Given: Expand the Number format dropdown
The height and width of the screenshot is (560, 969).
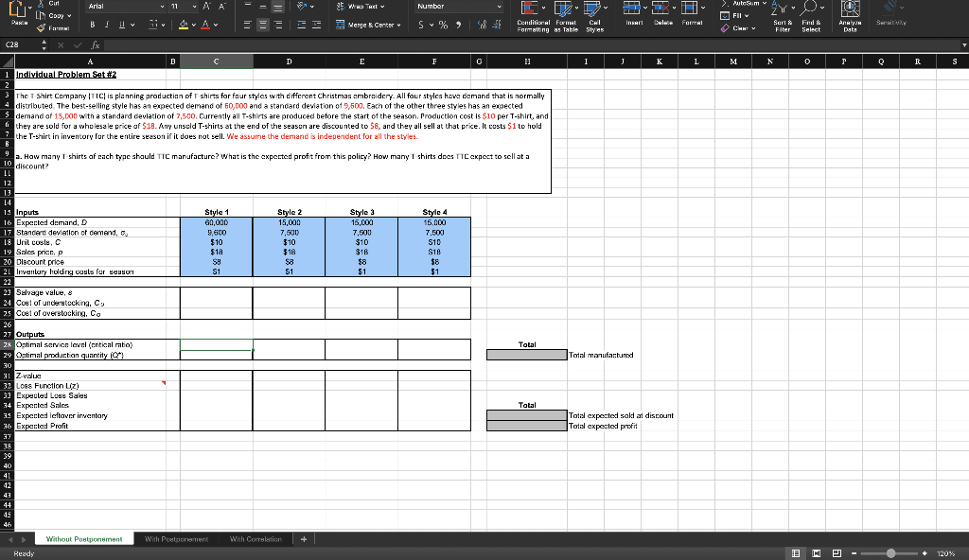Looking at the screenshot, I should click(x=498, y=6).
